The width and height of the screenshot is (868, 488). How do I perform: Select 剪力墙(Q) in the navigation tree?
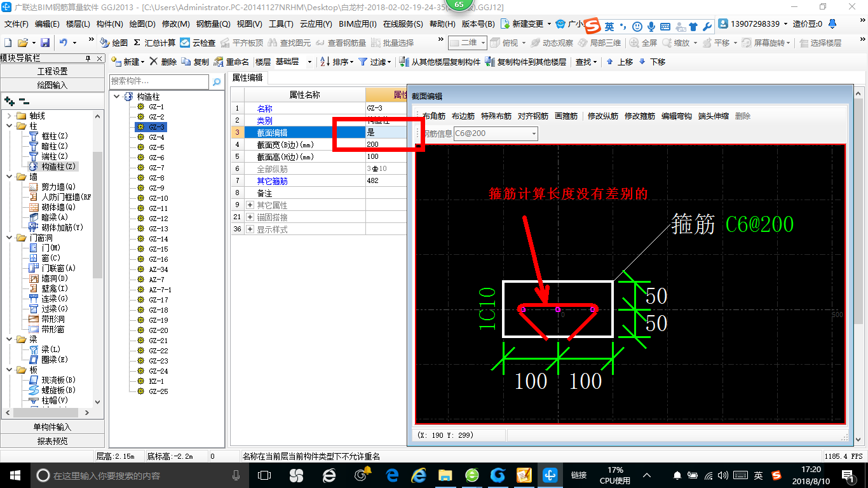[53, 187]
